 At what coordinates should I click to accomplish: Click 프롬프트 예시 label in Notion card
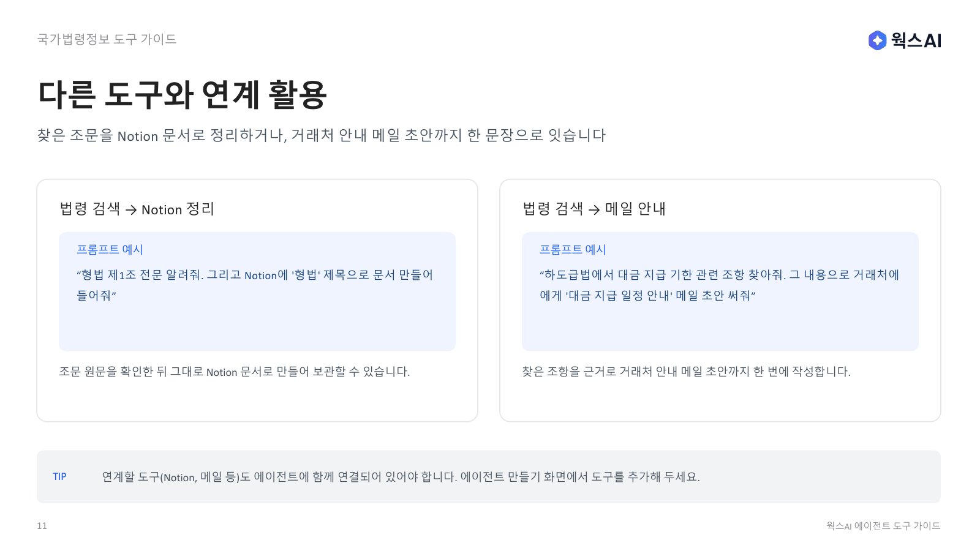(x=110, y=249)
